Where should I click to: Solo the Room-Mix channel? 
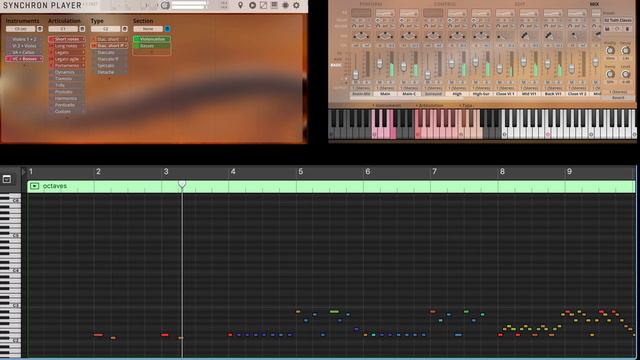point(366,83)
